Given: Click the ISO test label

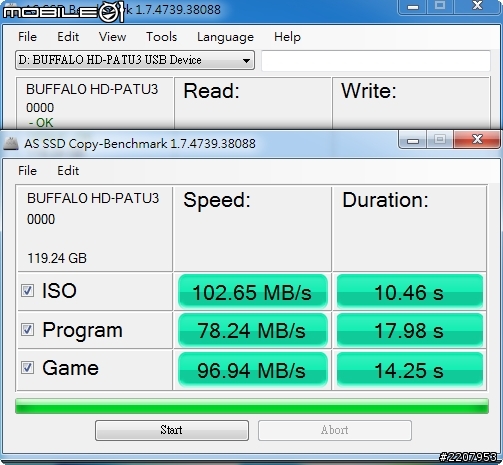Looking at the screenshot, I should click(59, 291).
